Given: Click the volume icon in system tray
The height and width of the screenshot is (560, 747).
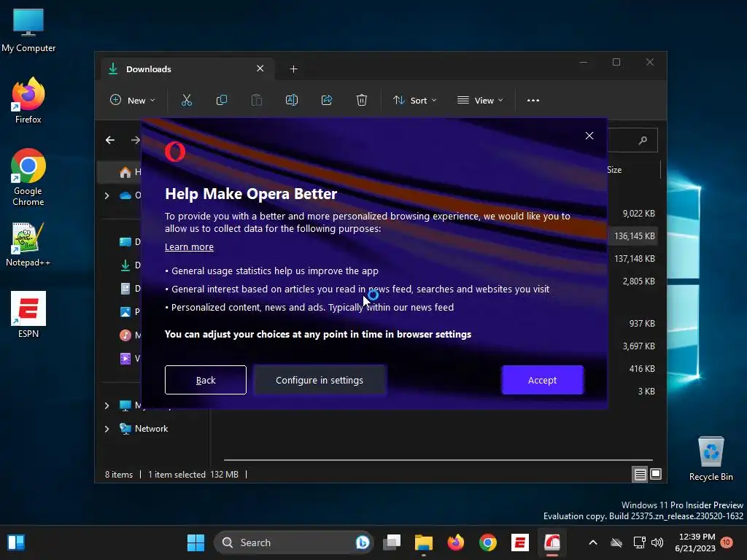Looking at the screenshot, I should tap(657, 542).
